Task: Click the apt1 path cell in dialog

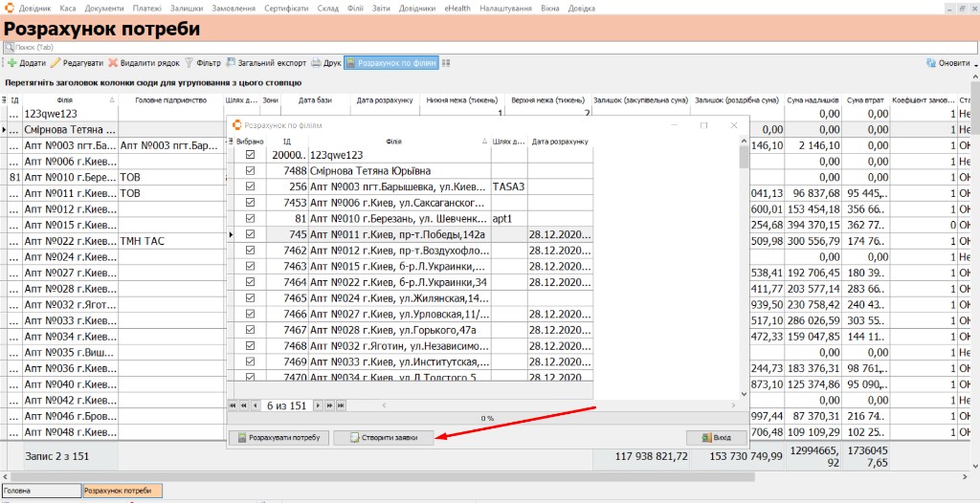Action: coord(509,218)
